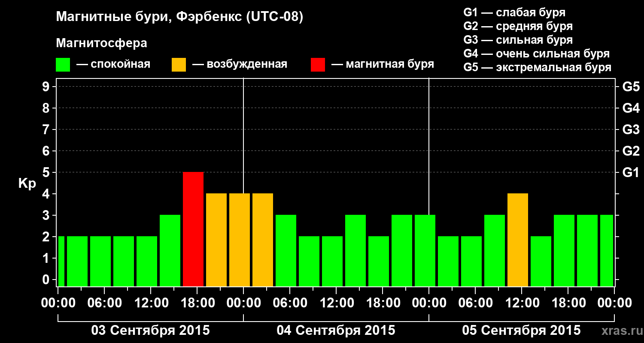The image size is (644, 343).
Task: Click the 'G4 — очень сильная буря' legend line
Action: pos(536,54)
